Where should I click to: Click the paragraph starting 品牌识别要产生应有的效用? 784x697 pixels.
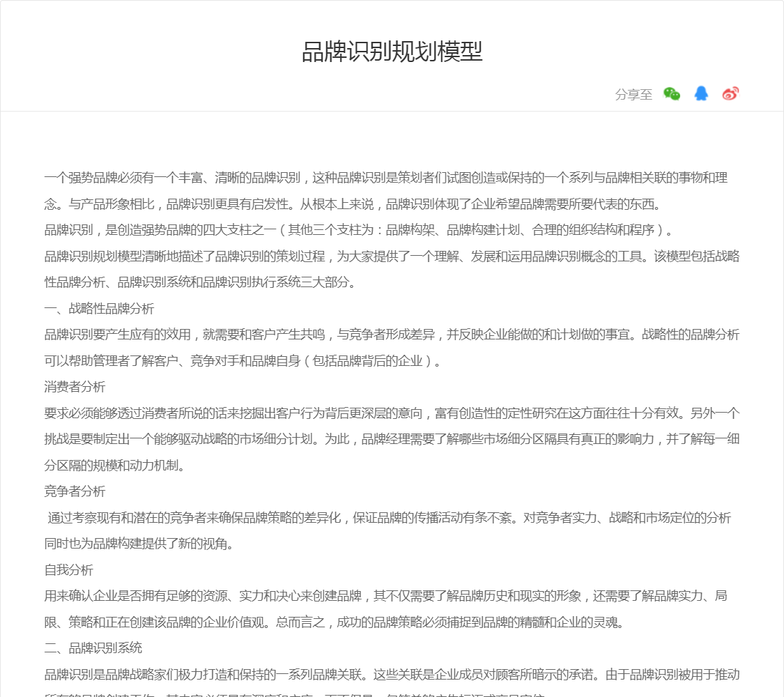(x=391, y=335)
